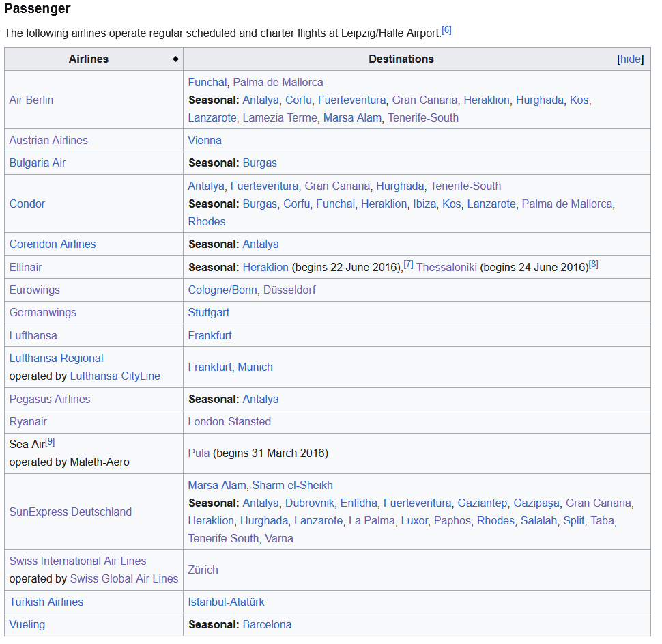Open the Vienna destination link
This screenshot has height=644, width=662.
tap(205, 140)
